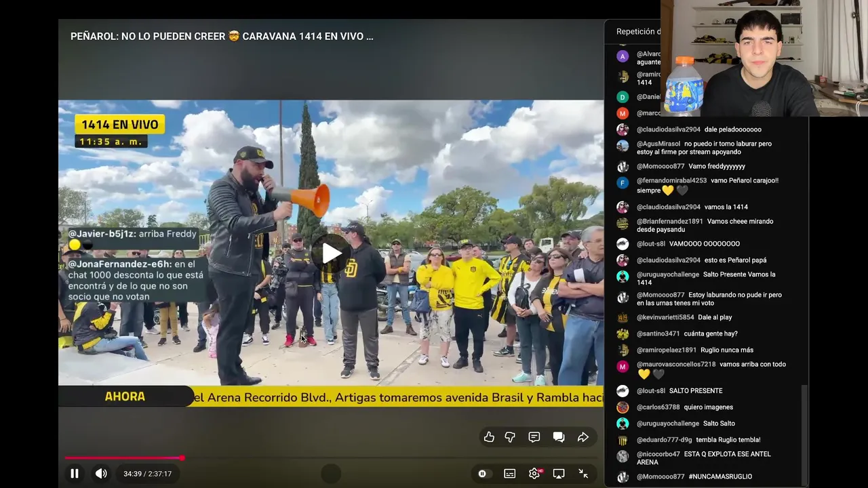
Task: Pause the video with the pause button
Action: tap(75, 474)
